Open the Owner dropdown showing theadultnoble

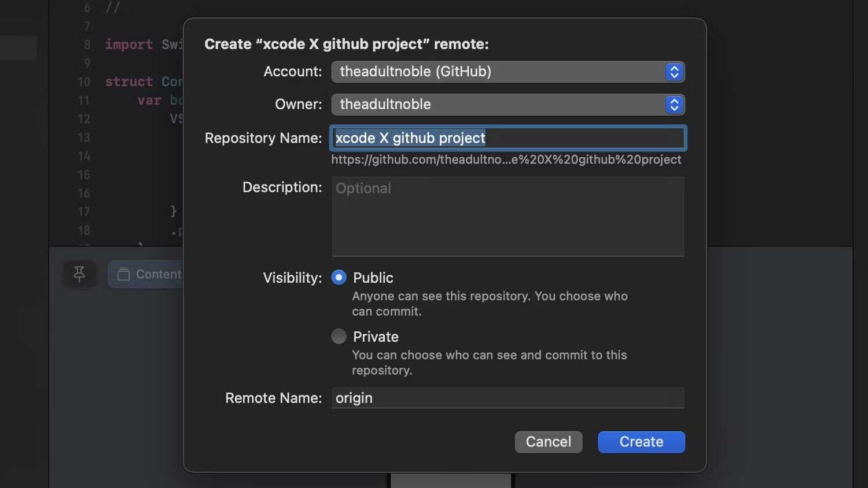[498, 105]
